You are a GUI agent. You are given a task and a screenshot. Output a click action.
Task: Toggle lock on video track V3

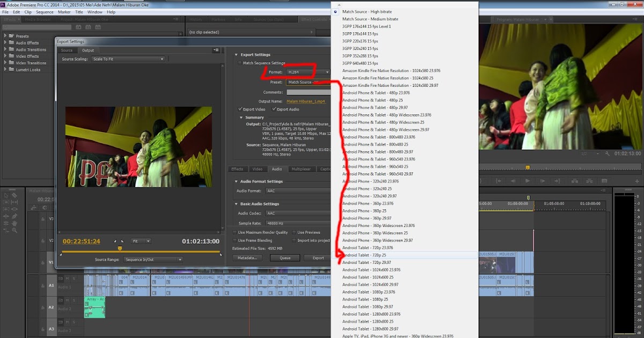43,219
